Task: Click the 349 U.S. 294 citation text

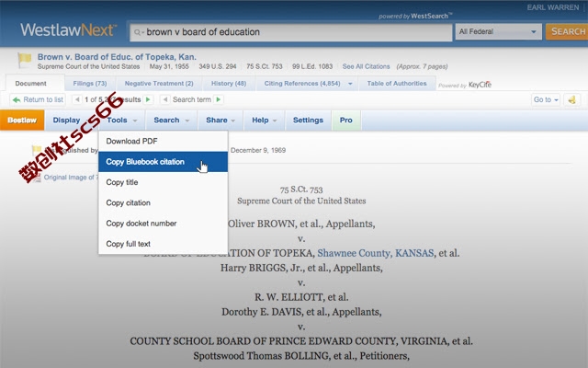Action: tap(218, 66)
